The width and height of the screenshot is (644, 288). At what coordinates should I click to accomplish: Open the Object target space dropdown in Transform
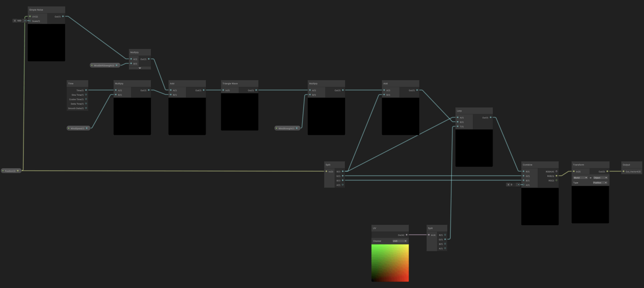[600, 178]
